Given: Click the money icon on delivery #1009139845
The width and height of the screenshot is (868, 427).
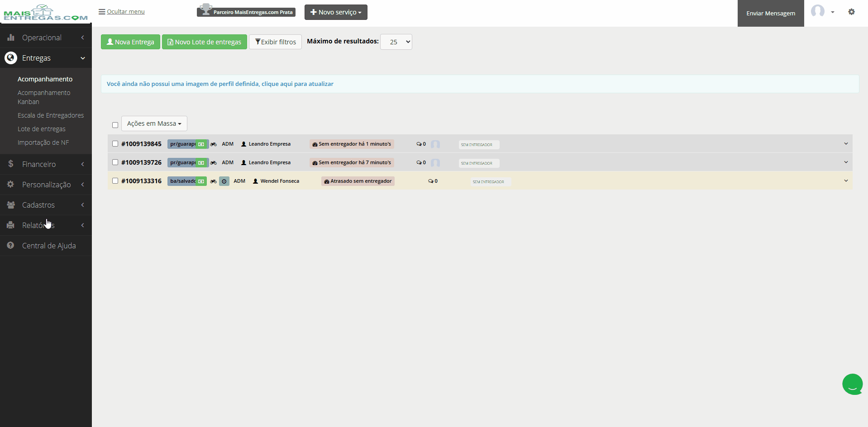Looking at the screenshot, I should click(201, 144).
